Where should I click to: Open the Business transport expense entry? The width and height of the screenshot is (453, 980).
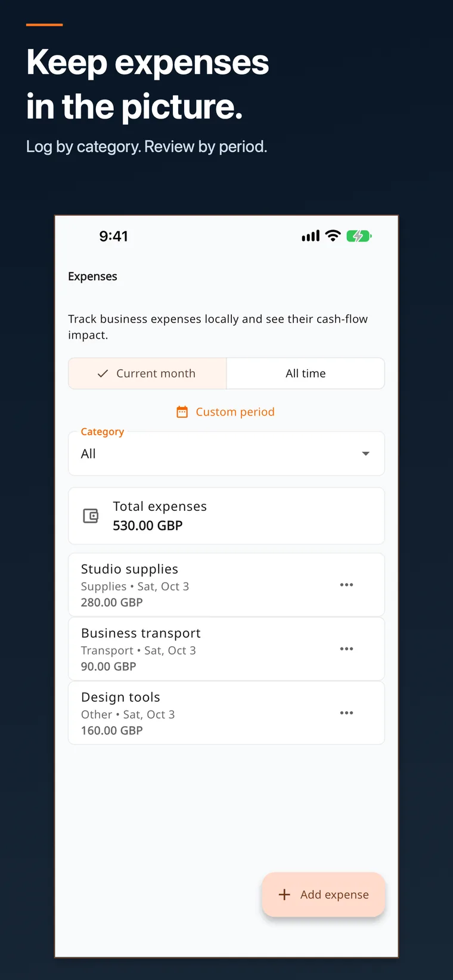point(226,649)
